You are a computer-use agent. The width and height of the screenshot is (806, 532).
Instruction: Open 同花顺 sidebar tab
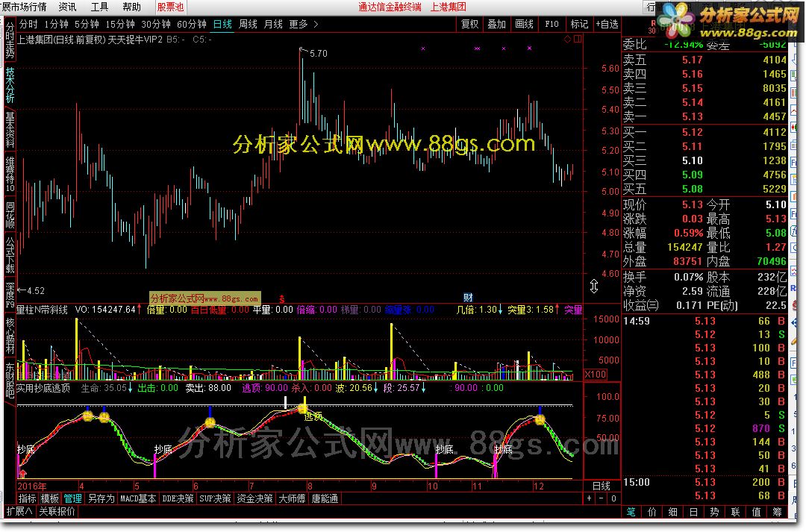[10, 216]
